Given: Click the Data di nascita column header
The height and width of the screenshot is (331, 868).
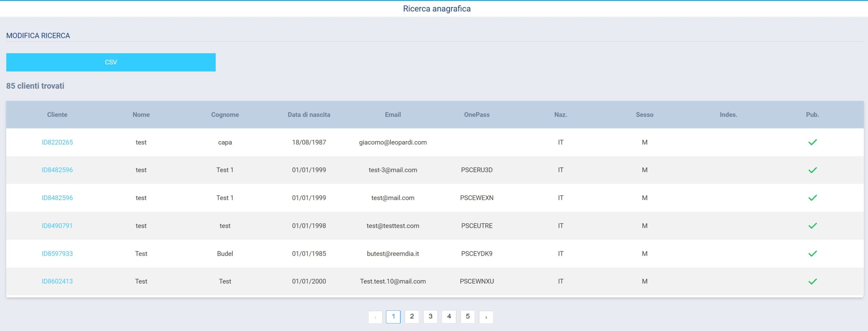Looking at the screenshot, I should coord(309,115).
